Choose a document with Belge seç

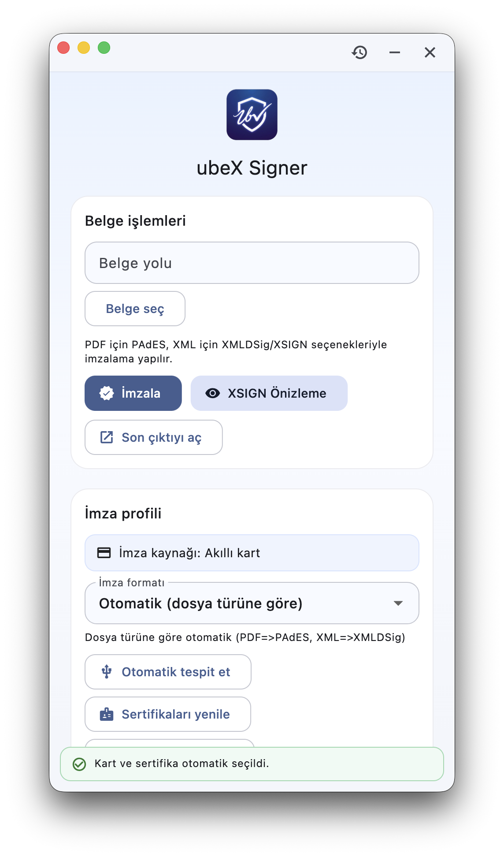click(135, 309)
